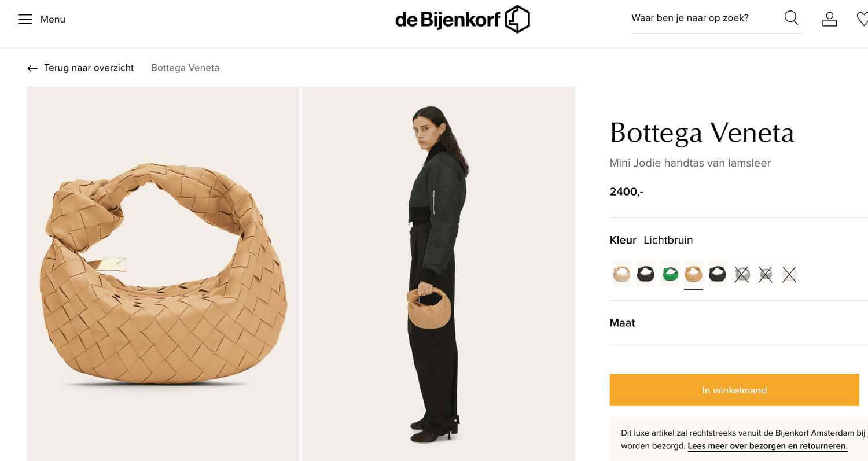The height and width of the screenshot is (461, 868).
Task: Select the selected light brown bag swatch
Action: click(693, 274)
